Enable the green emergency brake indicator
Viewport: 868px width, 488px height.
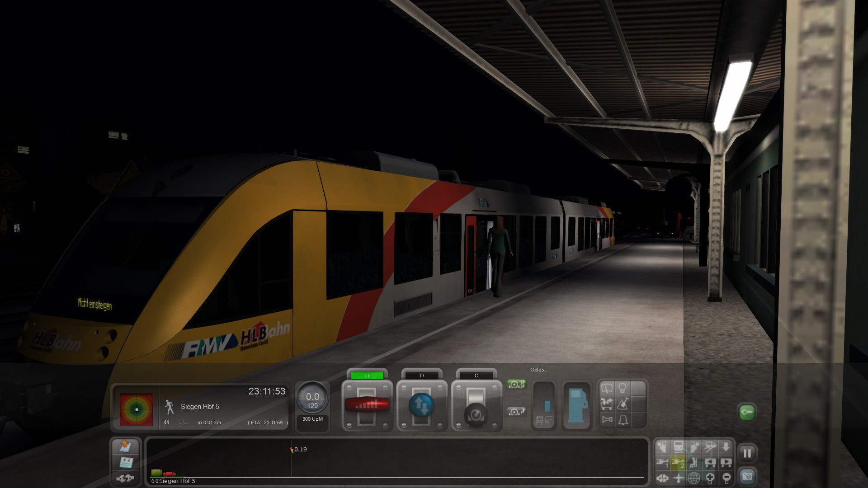coord(516,385)
